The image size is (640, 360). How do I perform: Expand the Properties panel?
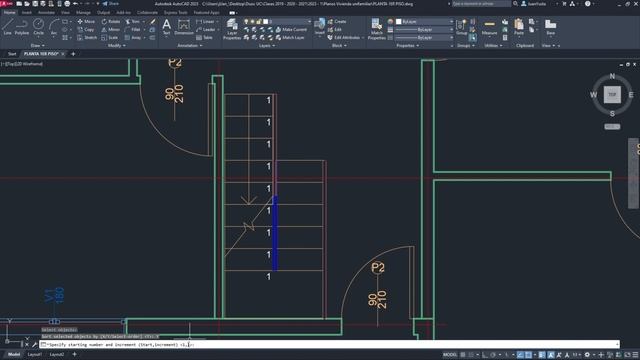[x=407, y=46]
